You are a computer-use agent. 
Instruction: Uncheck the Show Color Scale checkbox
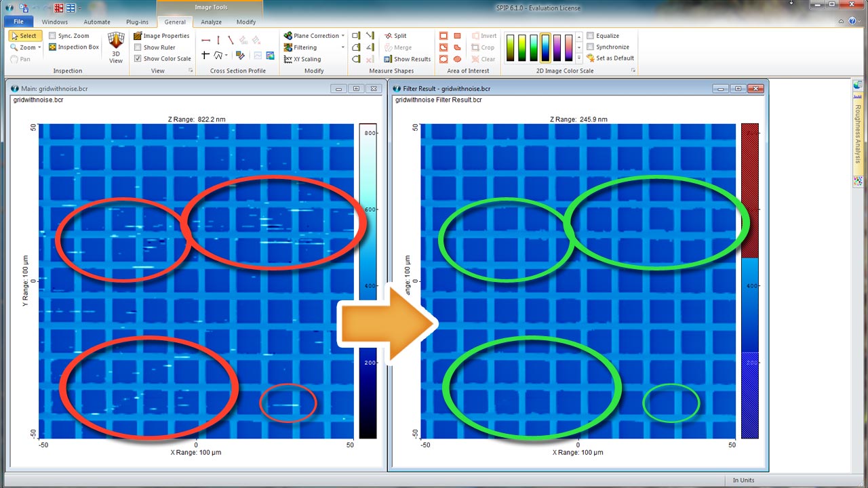pyautogui.click(x=138, y=59)
